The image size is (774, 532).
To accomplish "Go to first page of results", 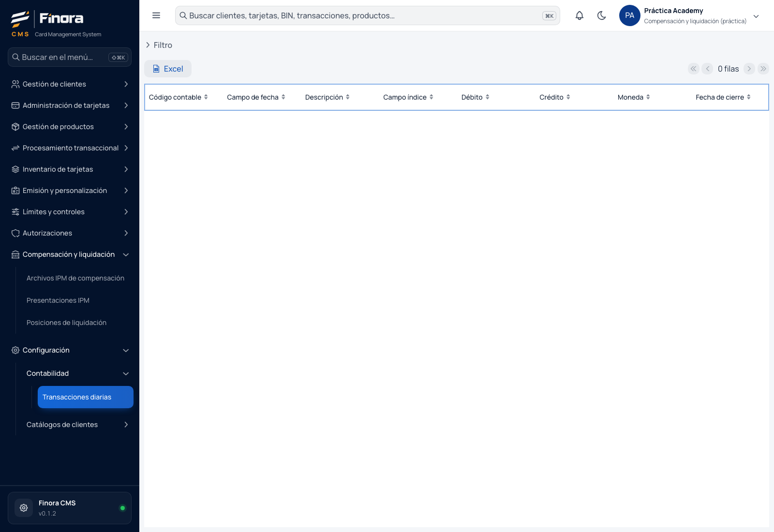I will (x=694, y=69).
